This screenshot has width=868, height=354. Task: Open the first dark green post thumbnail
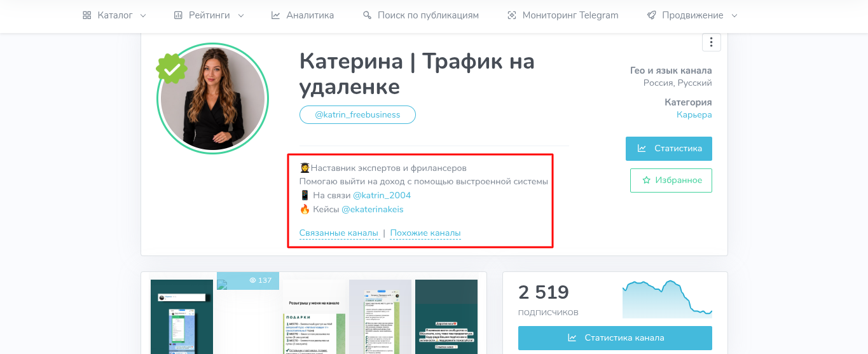182,317
